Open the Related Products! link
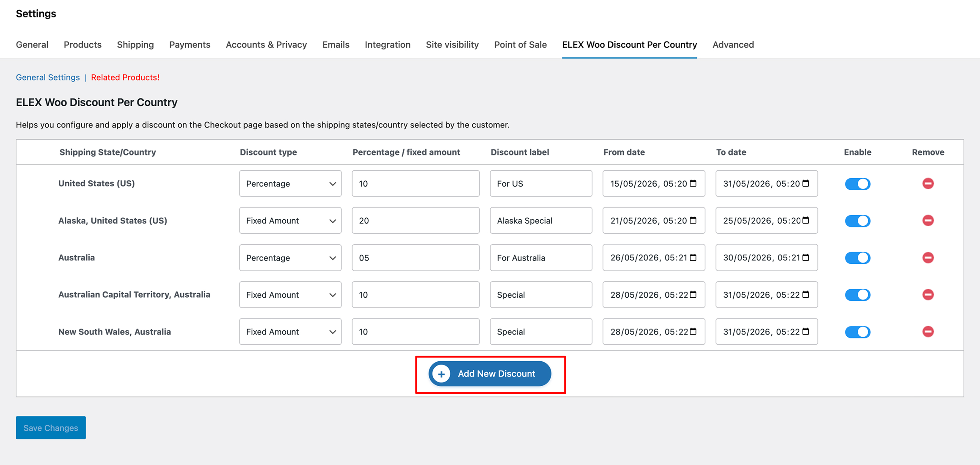Viewport: 980px width, 465px height. click(x=125, y=77)
